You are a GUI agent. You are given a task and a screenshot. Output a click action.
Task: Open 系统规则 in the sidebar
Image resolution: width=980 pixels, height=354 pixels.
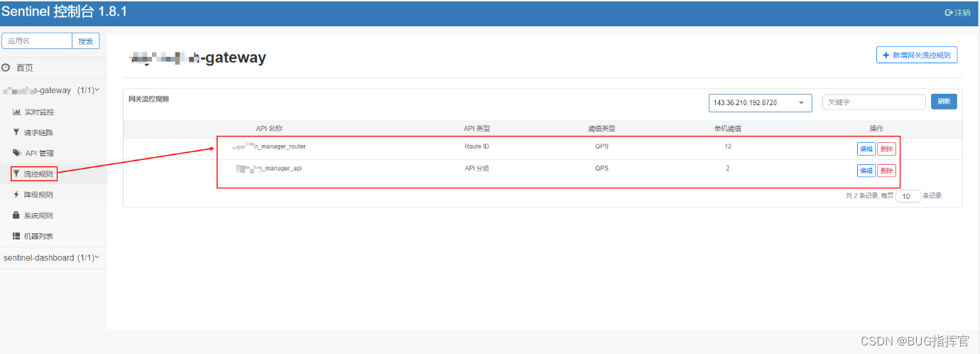39,215
